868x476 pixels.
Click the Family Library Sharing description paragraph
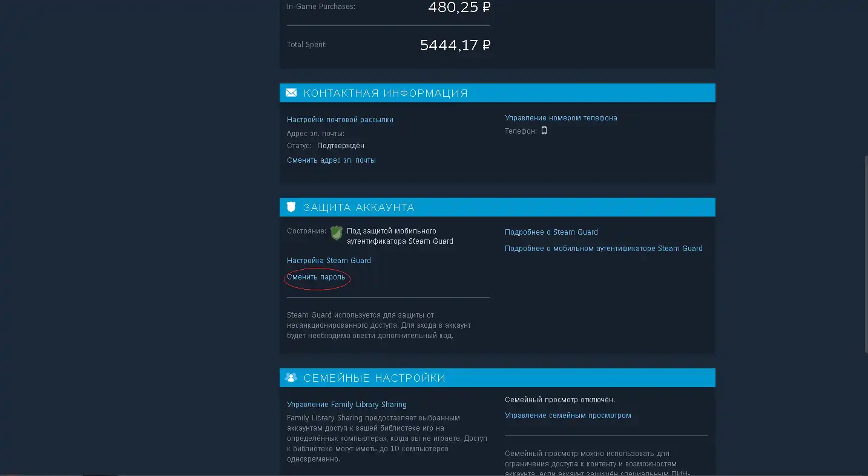[387, 439]
